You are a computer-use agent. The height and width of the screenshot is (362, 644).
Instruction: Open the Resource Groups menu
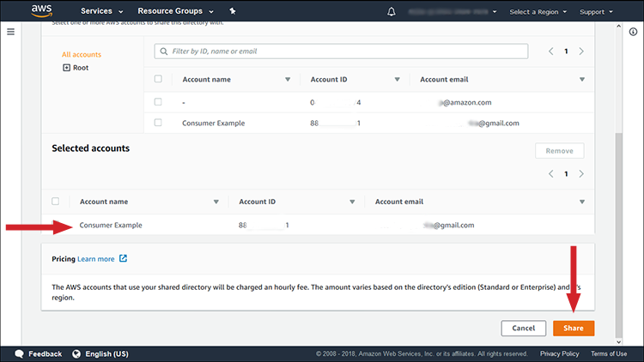pos(175,11)
